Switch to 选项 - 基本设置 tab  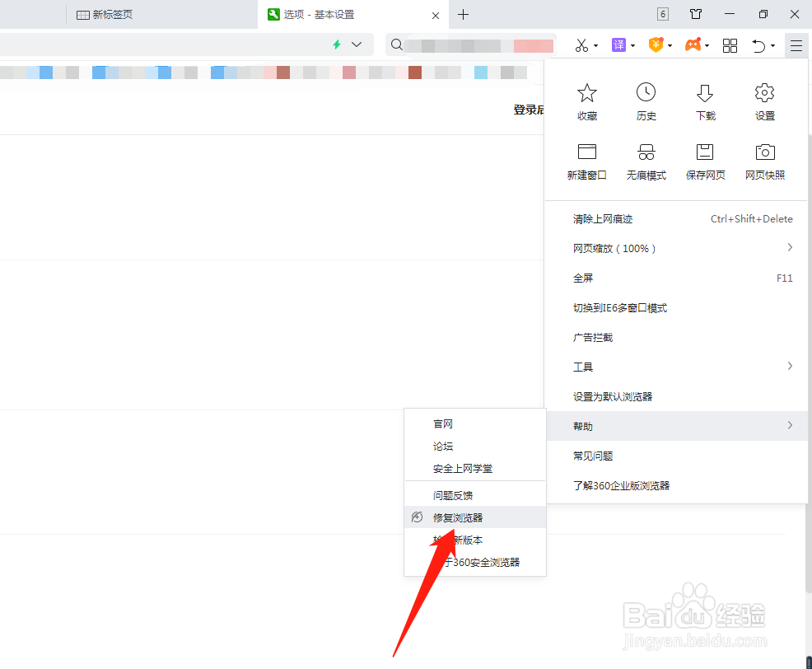[353, 15]
